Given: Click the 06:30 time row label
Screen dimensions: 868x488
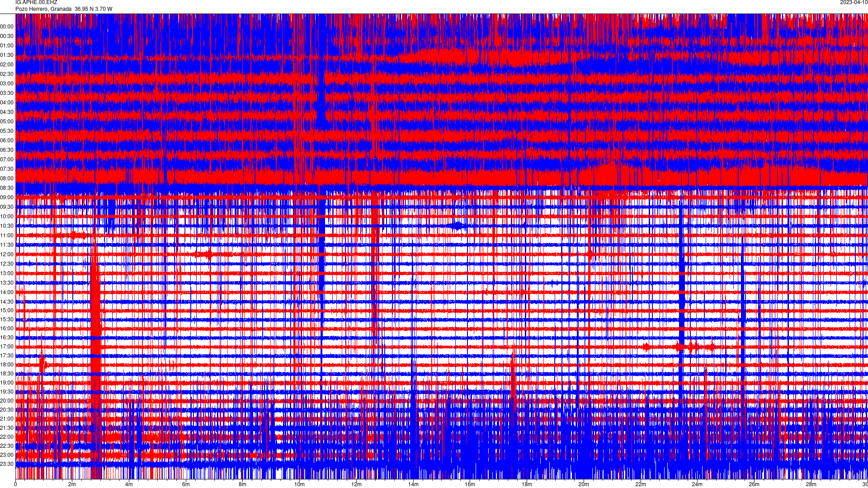Looking at the screenshot, I should pos(7,150).
